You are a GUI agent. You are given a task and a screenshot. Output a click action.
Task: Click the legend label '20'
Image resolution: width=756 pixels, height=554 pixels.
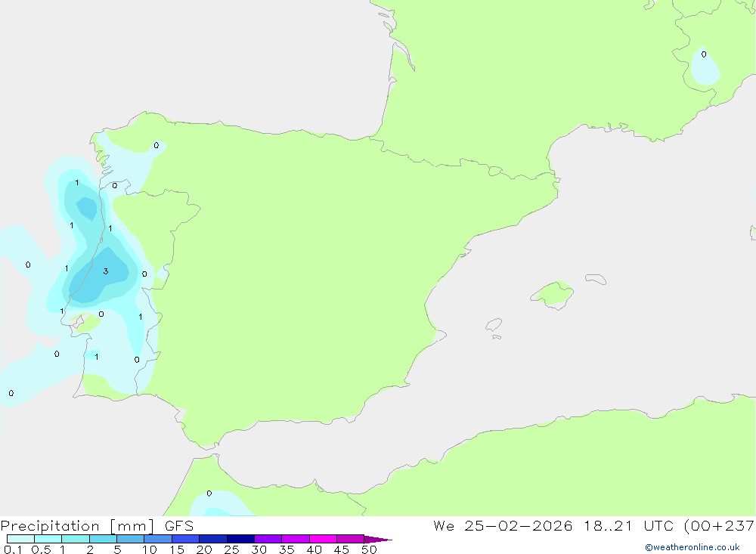tap(204, 549)
